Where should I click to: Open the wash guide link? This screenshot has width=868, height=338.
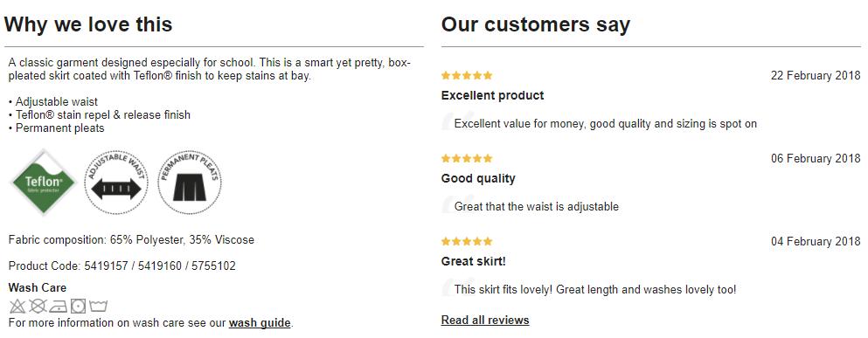pos(260,322)
